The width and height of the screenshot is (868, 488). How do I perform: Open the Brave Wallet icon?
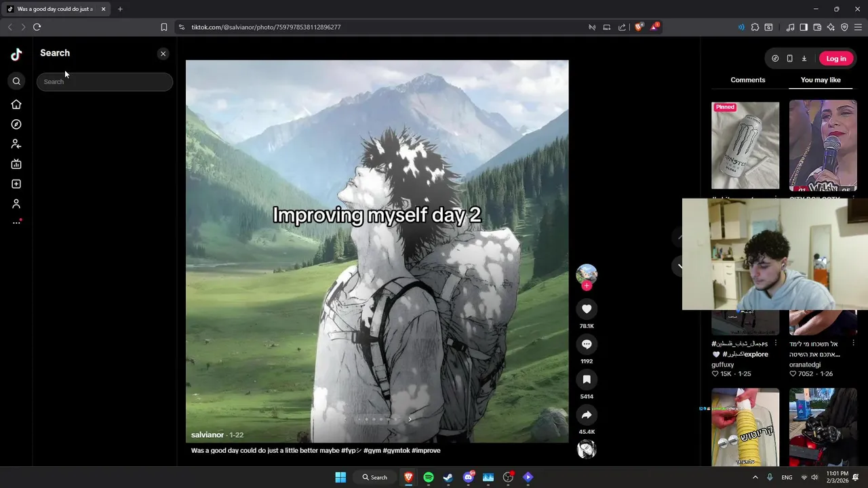(817, 27)
